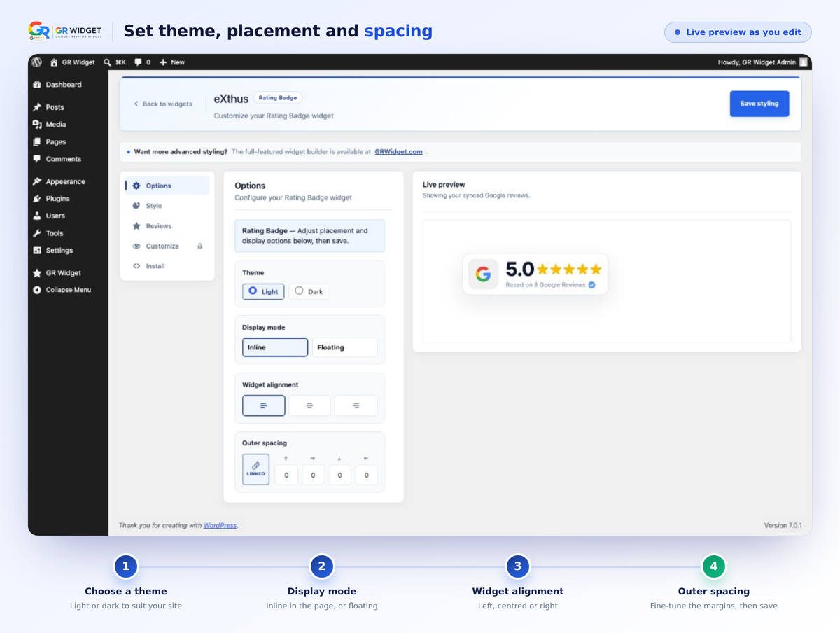The image size is (840, 633).
Task: Open GR Widget site home in admin bar
Action: point(72,62)
